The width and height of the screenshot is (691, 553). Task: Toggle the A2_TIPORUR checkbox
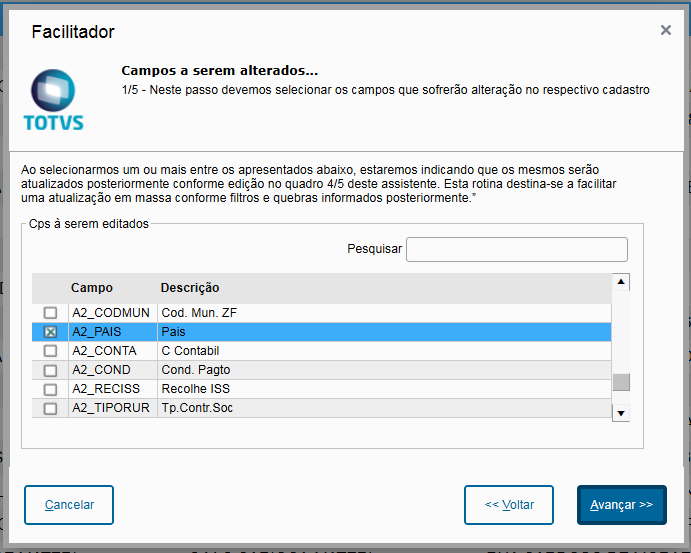coord(50,408)
